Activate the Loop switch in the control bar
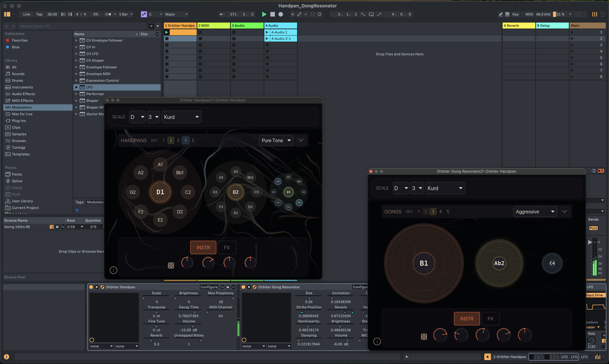Screen dimensions: 609x364 (371, 14)
